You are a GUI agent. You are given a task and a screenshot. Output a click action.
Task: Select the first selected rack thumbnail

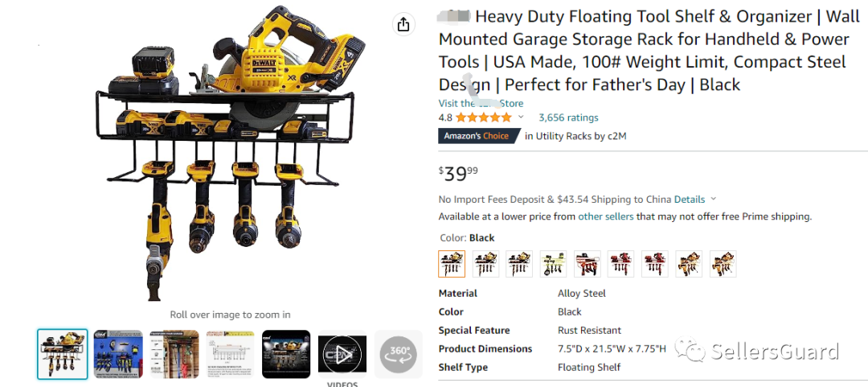click(63, 354)
